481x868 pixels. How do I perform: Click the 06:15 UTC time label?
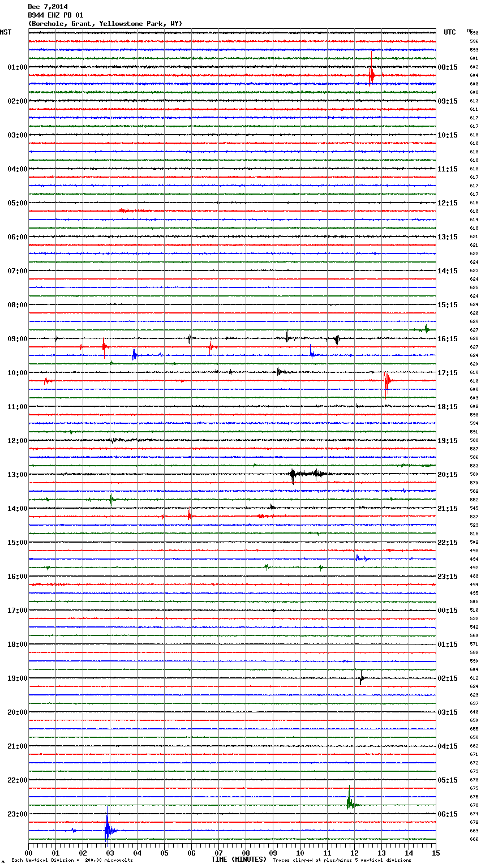(x=447, y=814)
